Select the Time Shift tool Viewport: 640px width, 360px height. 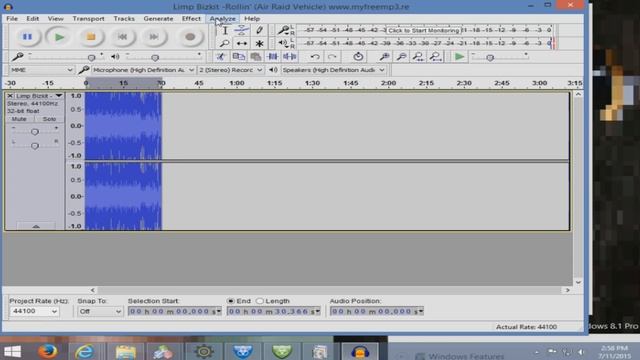(242, 43)
